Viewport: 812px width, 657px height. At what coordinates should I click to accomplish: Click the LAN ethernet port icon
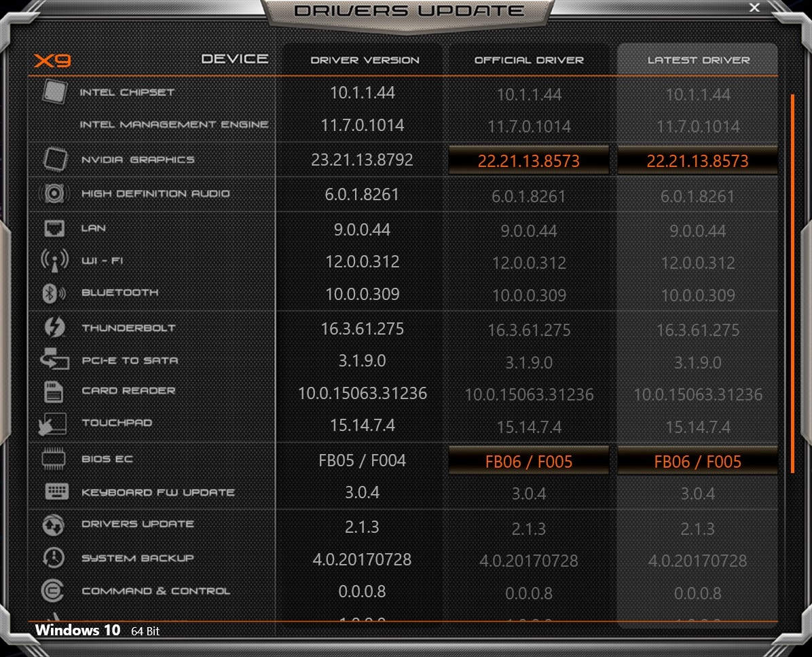pyautogui.click(x=54, y=228)
